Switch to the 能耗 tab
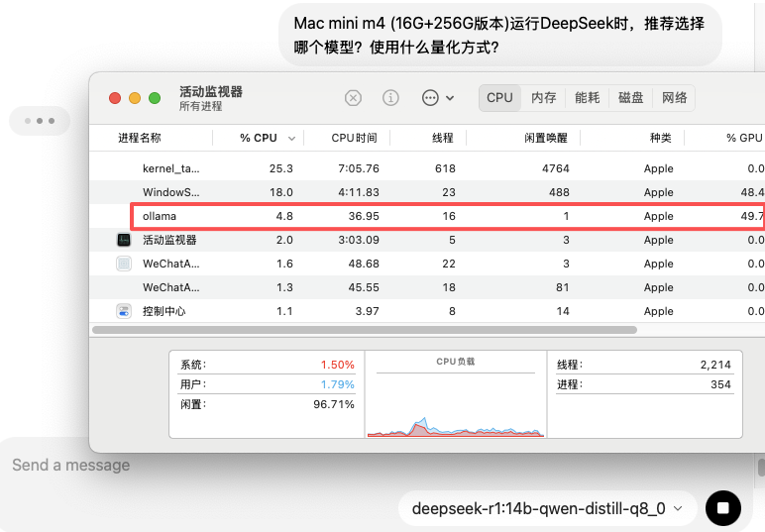Screen dimensions: 765x532 (x=587, y=98)
